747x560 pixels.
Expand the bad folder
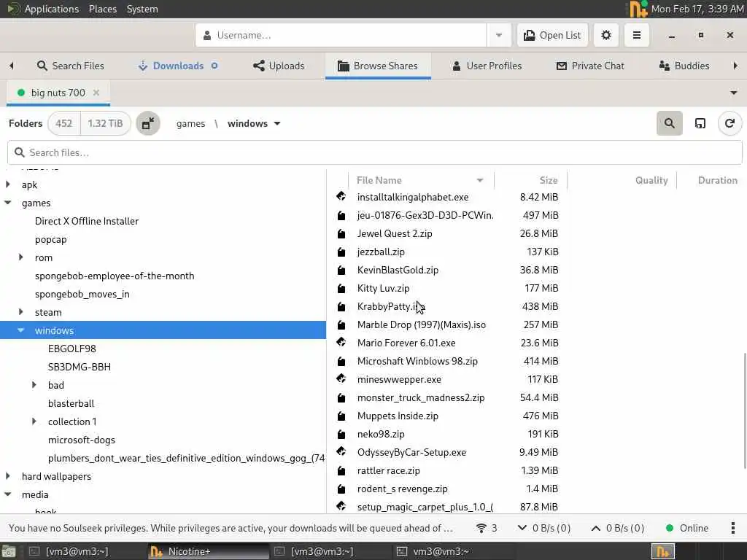[x=34, y=385]
